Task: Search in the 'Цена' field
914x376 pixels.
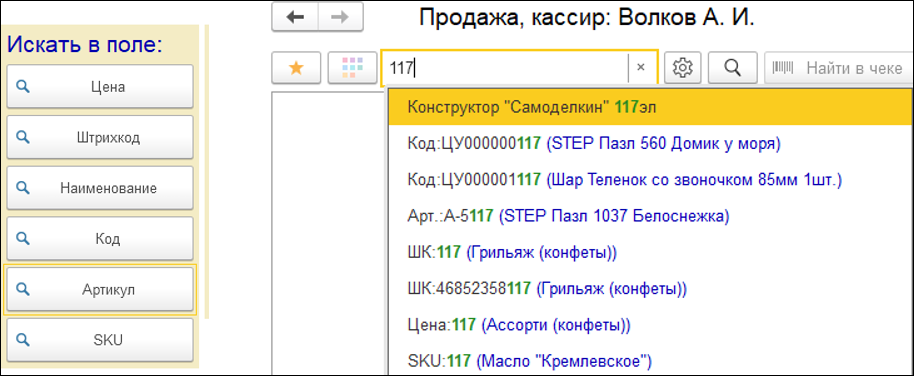Action: coord(100,87)
